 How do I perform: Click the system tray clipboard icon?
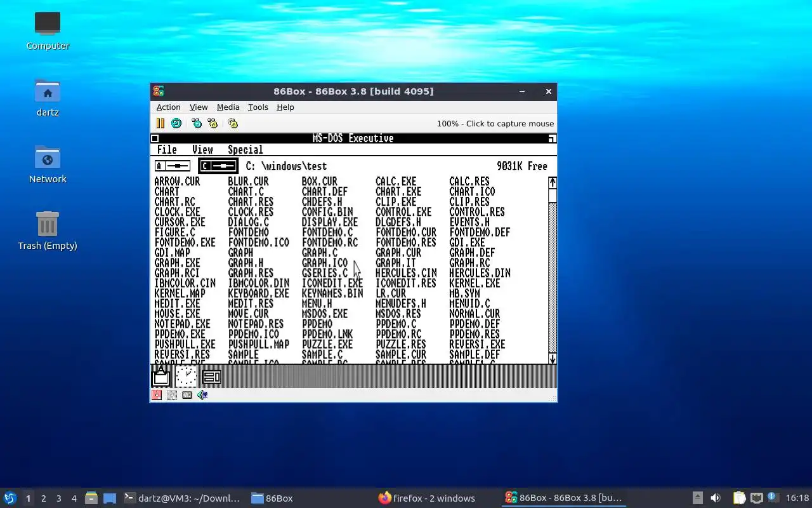click(739, 498)
